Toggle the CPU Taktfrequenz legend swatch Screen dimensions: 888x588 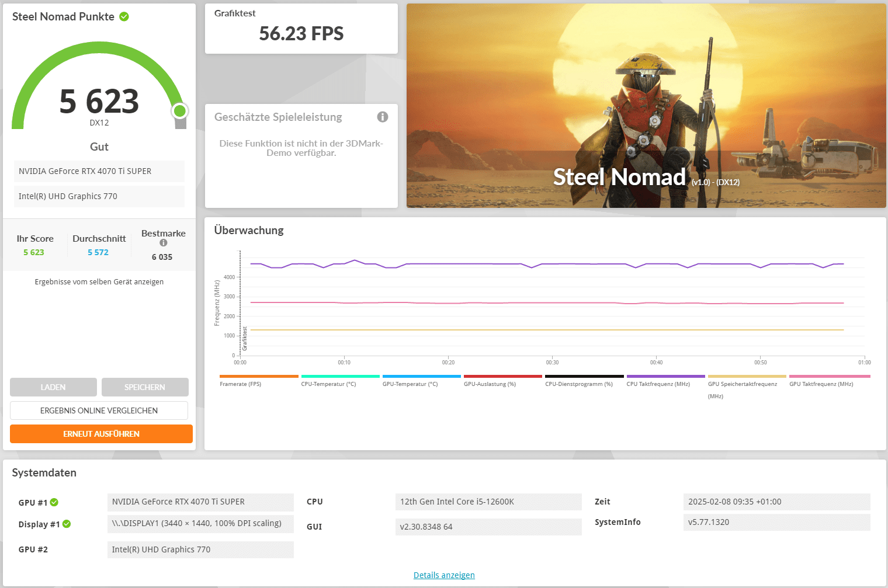tap(666, 376)
